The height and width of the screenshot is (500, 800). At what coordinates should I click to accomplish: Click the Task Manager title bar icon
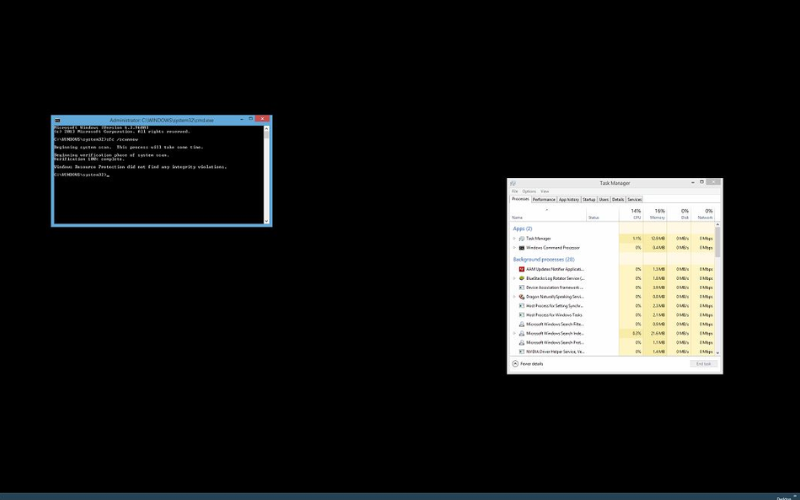513,184
